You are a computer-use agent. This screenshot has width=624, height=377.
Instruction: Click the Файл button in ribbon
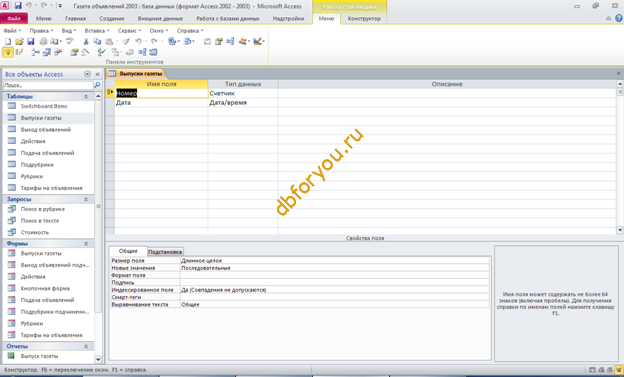tap(14, 18)
